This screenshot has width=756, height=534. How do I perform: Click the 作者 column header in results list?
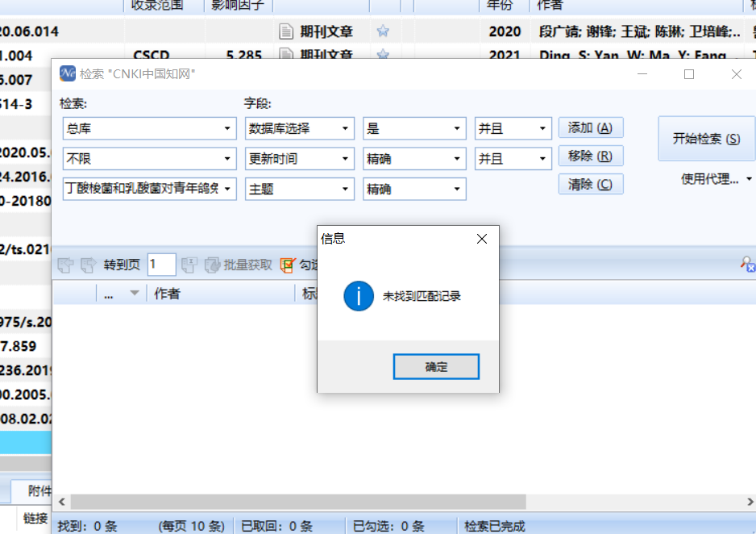tap(222, 294)
